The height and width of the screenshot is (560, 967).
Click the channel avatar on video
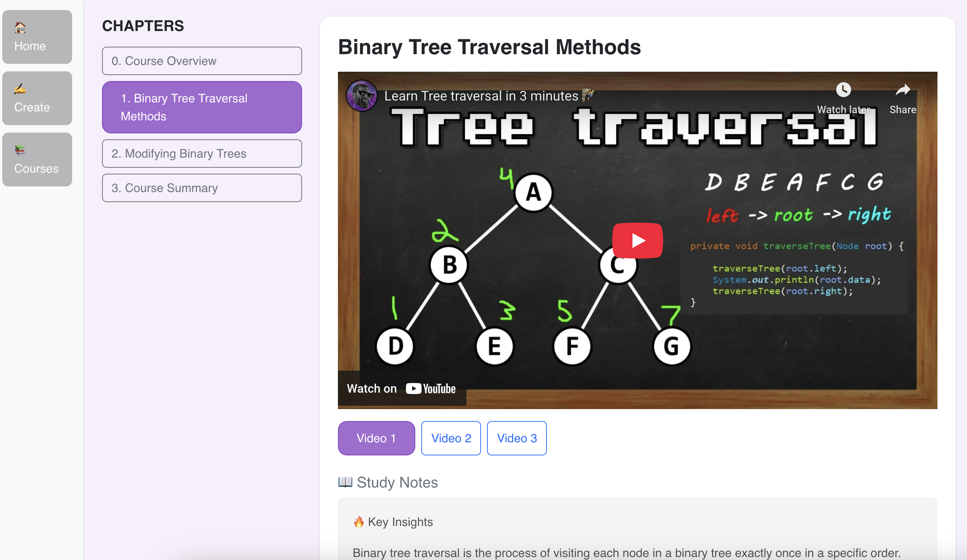tap(361, 96)
